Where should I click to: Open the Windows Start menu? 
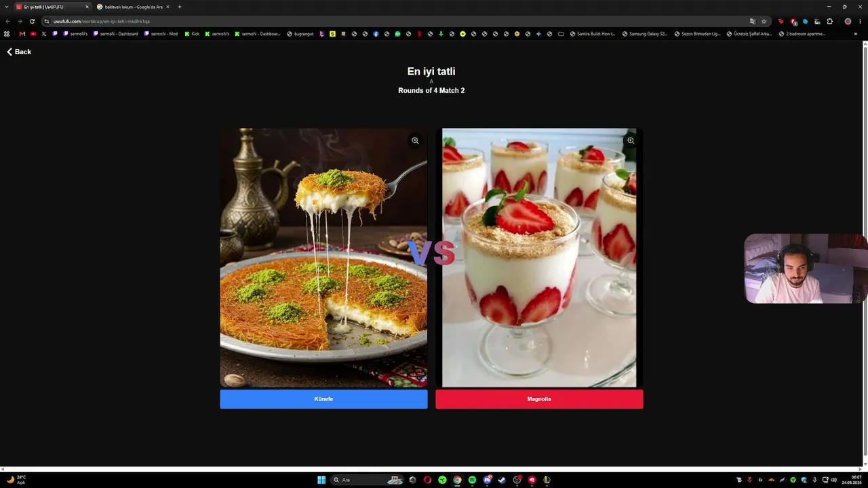321,480
